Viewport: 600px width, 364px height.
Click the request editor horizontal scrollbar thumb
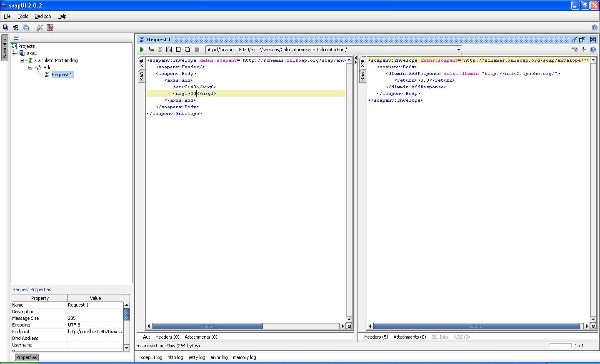[207, 326]
